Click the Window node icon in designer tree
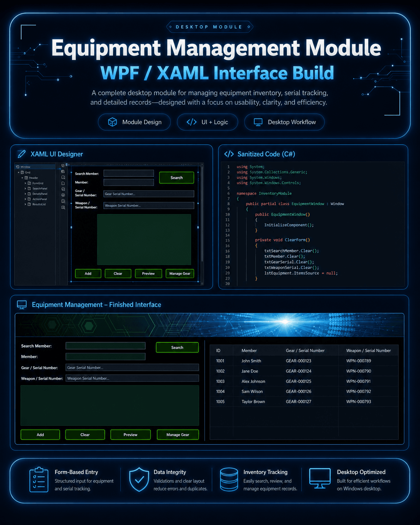420x525 pixels. click(x=18, y=167)
